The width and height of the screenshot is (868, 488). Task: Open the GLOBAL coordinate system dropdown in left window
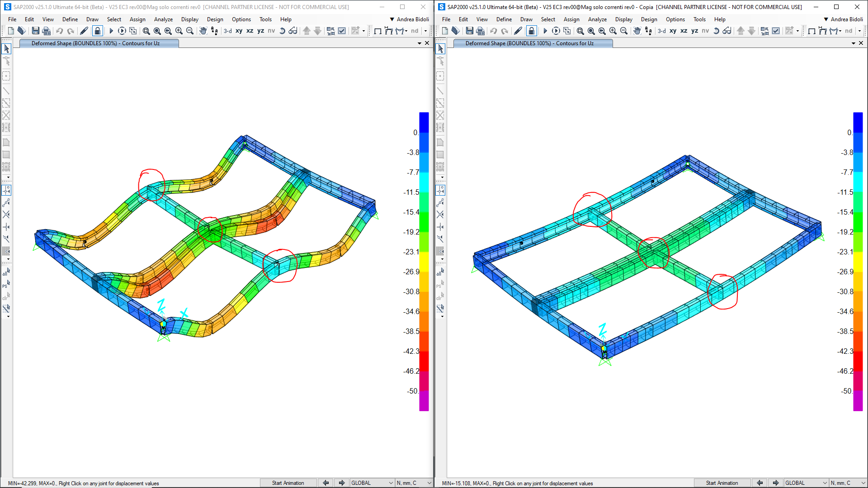click(372, 483)
